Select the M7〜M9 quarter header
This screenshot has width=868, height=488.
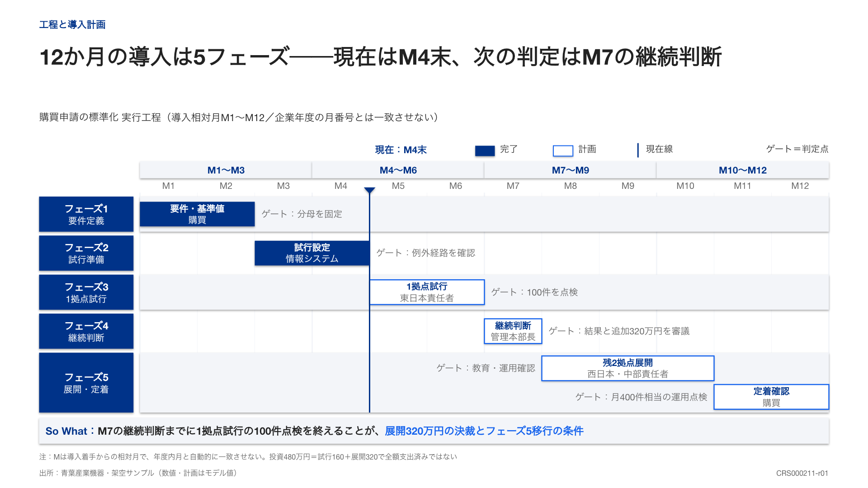[570, 170]
